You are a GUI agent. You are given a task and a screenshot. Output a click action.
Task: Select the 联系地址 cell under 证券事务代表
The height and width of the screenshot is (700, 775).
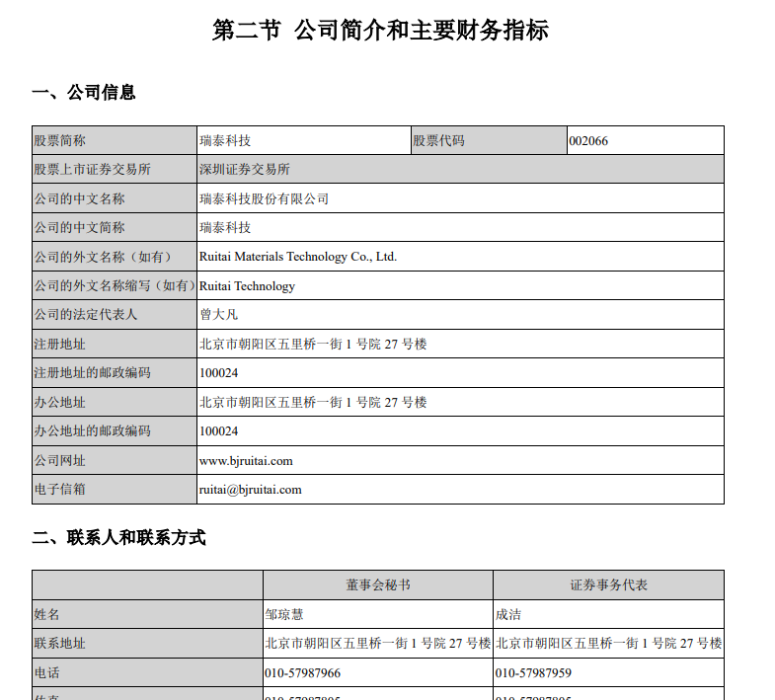point(608,643)
